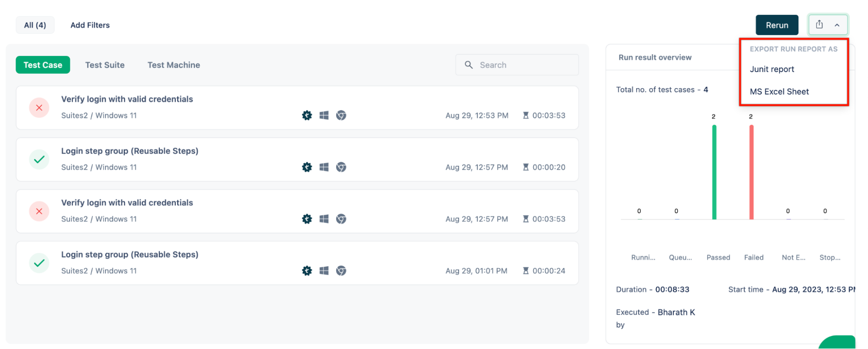Click Windows icon in 12:53 PM Verify login row
The image size is (868, 349).
[324, 115]
